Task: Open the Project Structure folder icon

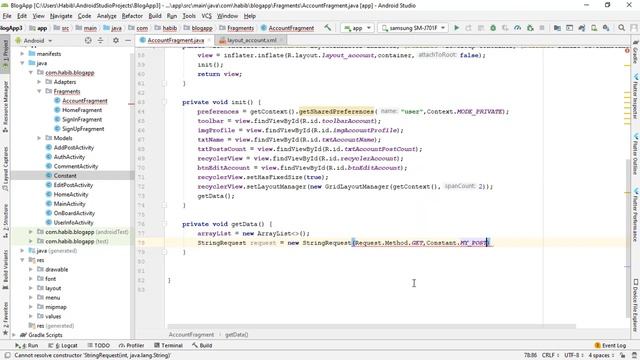Action: click(x=557, y=28)
